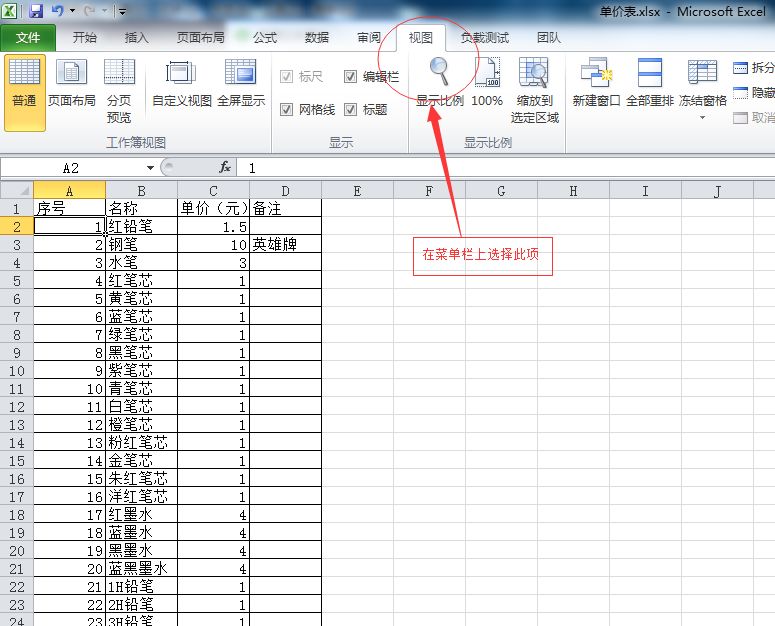This screenshot has height=626, width=775.
Task: Select the cell with price 1.5
Action: [x=214, y=226]
